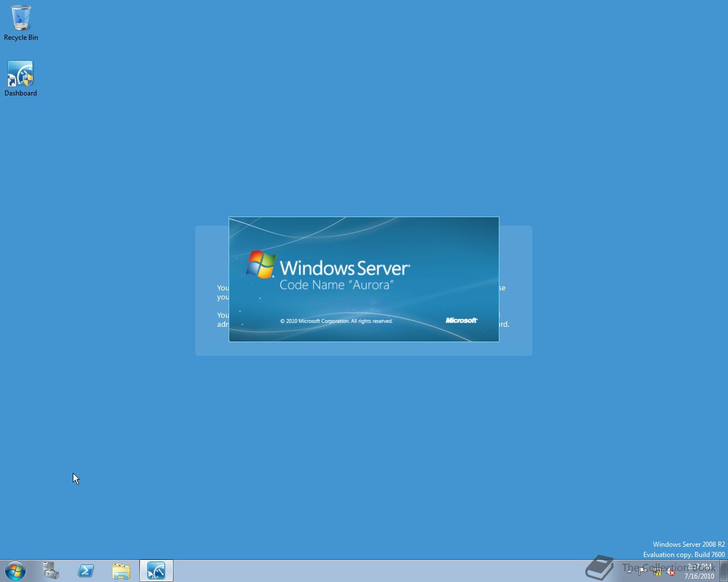
Task: Click the Windows Server Aurora splash screen
Action: 364,279
